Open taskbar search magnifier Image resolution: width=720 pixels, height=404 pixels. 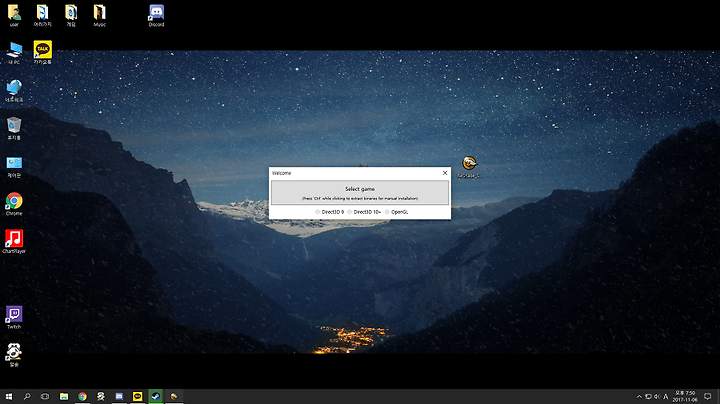pyautogui.click(x=27, y=396)
